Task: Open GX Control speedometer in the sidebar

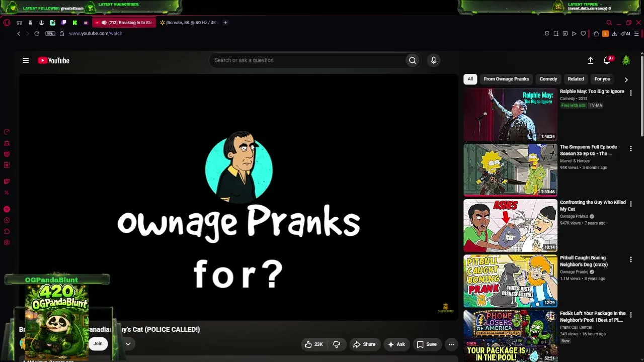Action: 7,132
